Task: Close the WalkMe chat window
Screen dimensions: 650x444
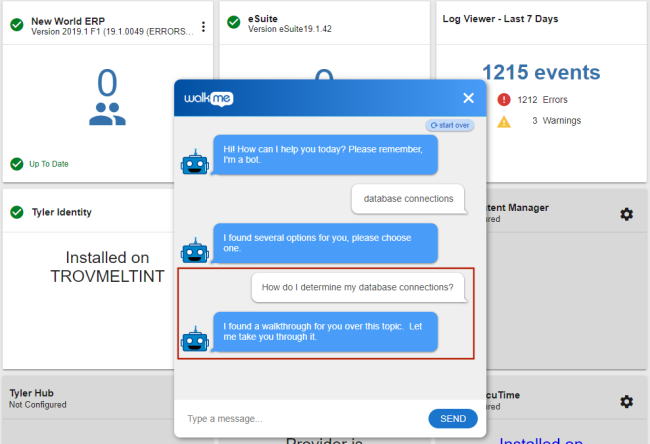Action: point(468,98)
